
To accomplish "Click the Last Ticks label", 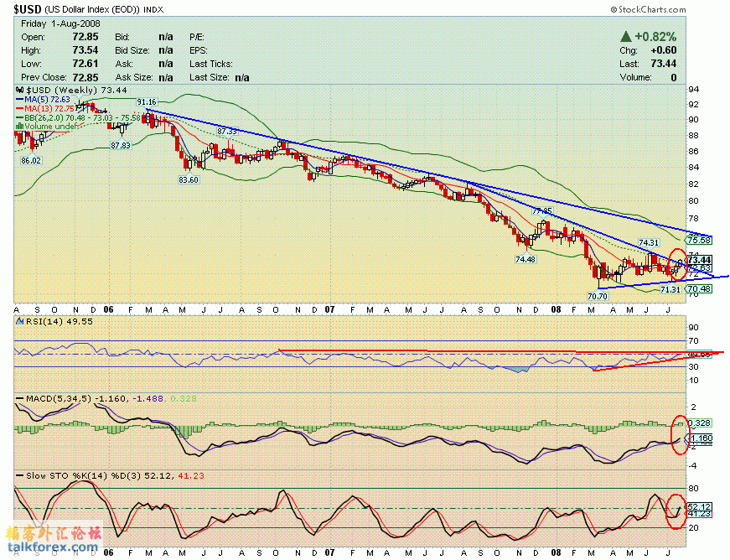I will [211, 64].
